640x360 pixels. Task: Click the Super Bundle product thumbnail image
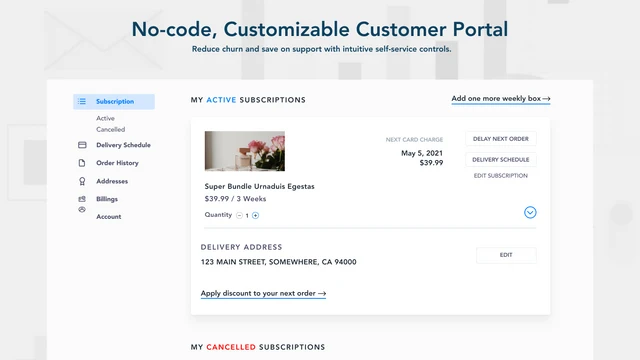click(x=245, y=151)
